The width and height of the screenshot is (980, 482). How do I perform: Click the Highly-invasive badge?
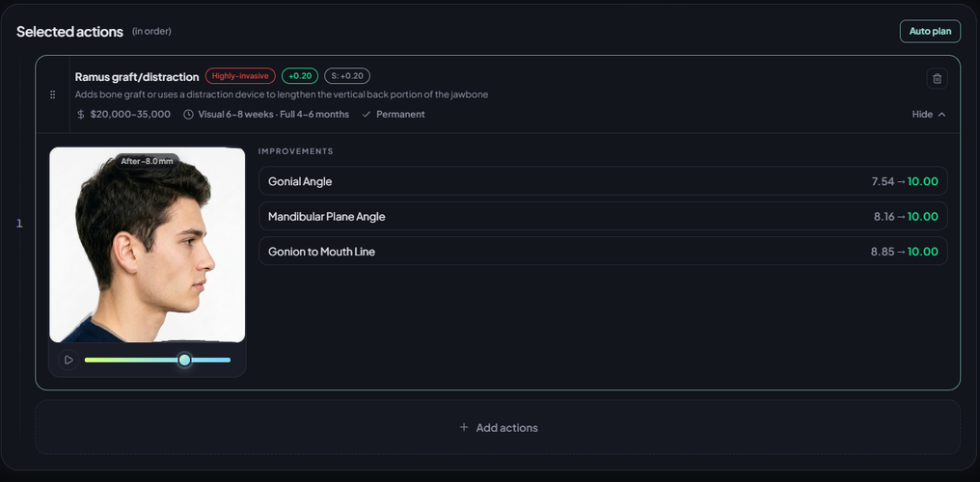[240, 76]
